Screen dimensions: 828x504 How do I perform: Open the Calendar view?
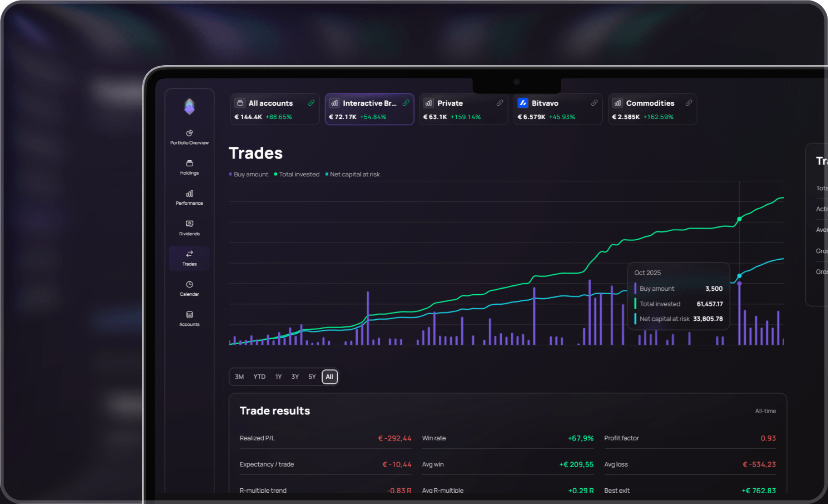[x=189, y=288]
